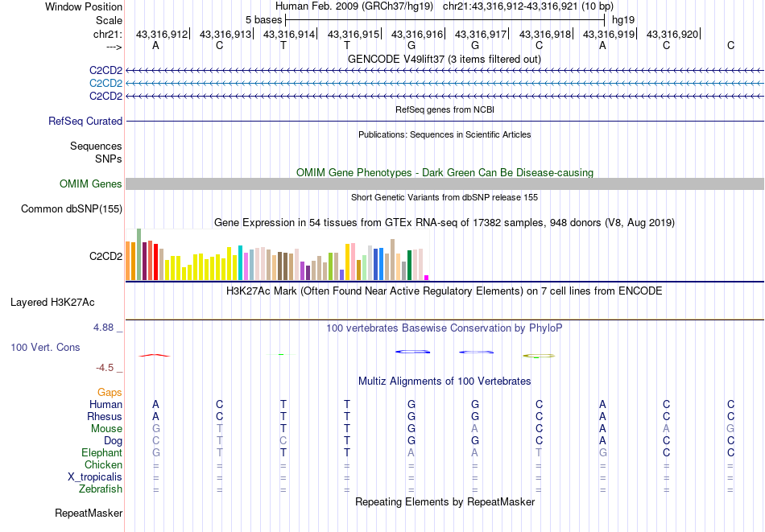Click the -4.5 lower scale value
The width and height of the screenshot is (765, 532).
coord(105,368)
